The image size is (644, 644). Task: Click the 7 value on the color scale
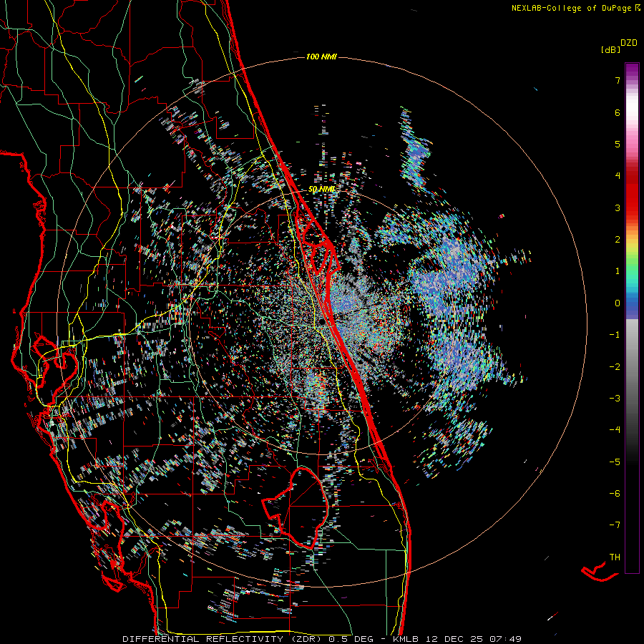(x=618, y=80)
